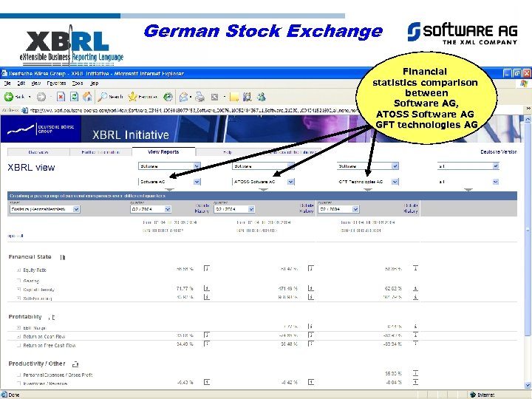
Task: Open the Statistics view dropdown
Action: (45, 209)
